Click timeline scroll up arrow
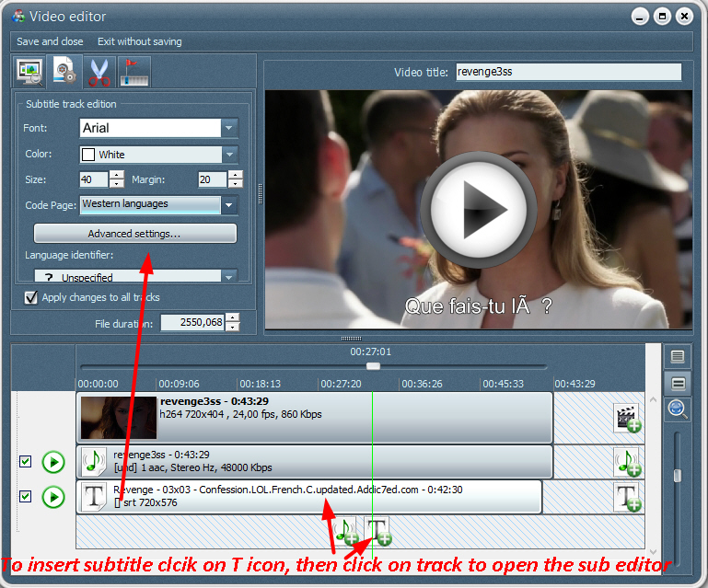Screen dimensions: 708x588 653,400
